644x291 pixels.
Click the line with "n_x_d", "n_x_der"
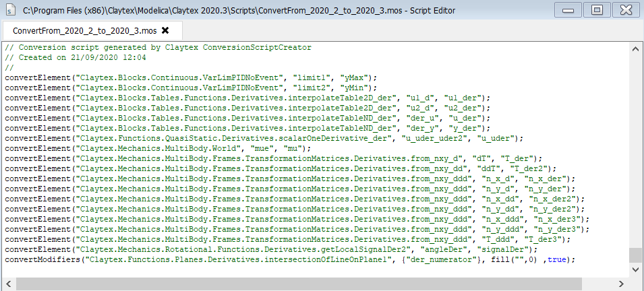click(290, 179)
